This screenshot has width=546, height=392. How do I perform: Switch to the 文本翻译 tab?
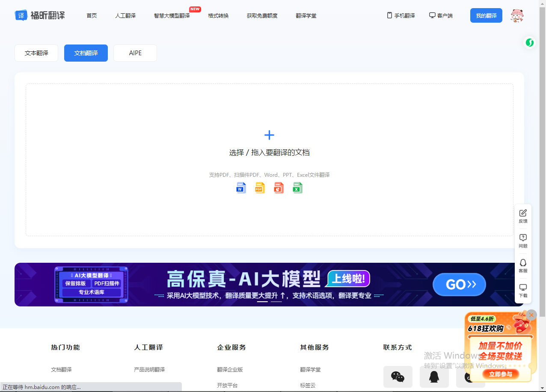(36, 53)
